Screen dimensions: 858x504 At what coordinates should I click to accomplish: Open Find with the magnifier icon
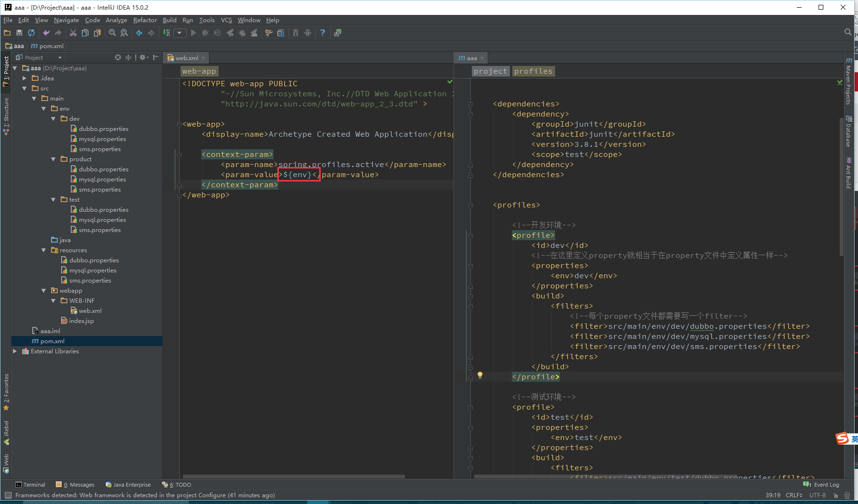click(112, 33)
